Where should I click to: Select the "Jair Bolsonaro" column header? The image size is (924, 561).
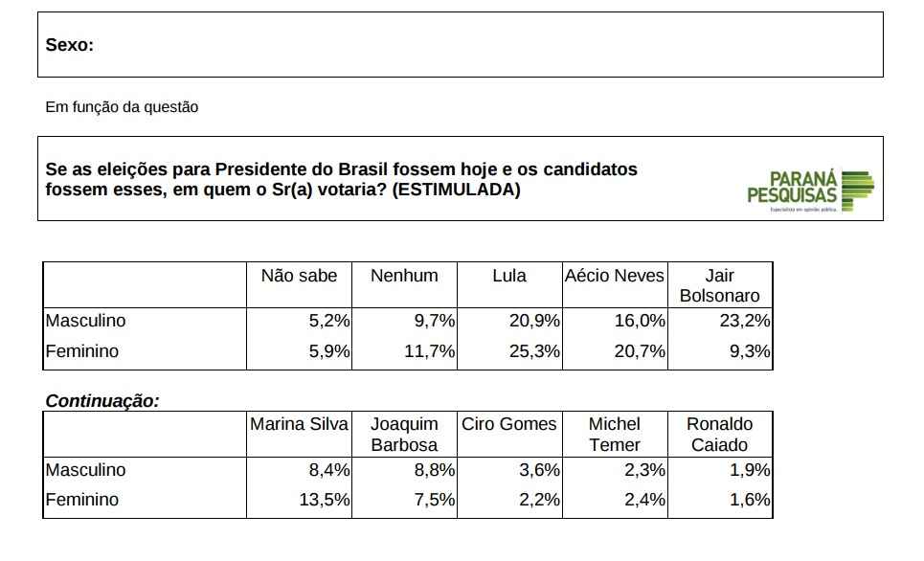tap(720, 285)
